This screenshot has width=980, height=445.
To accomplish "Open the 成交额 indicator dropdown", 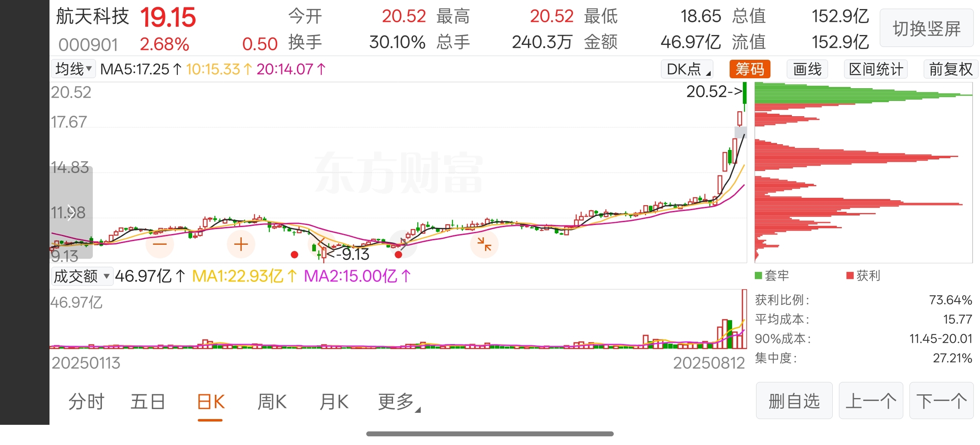I will tap(82, 276).
